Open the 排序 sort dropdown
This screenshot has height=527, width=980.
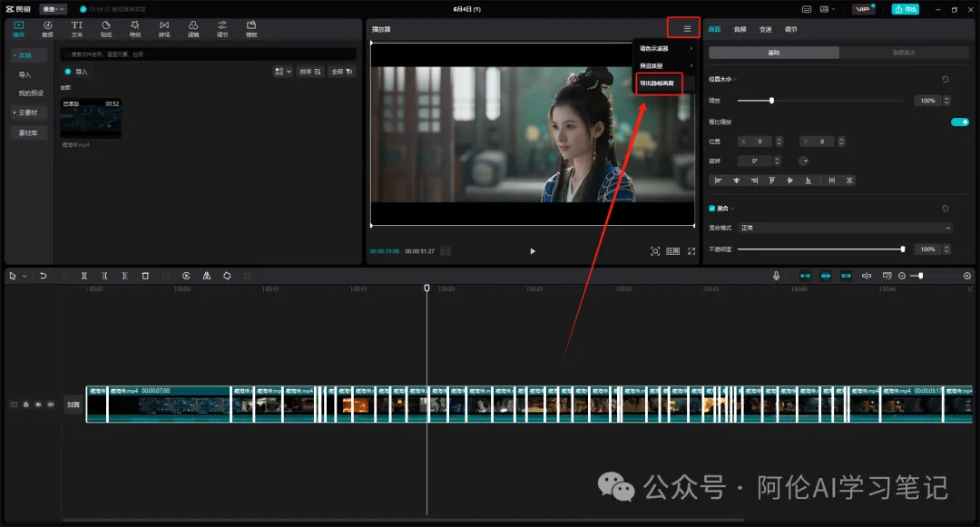[x=310, y=72]
